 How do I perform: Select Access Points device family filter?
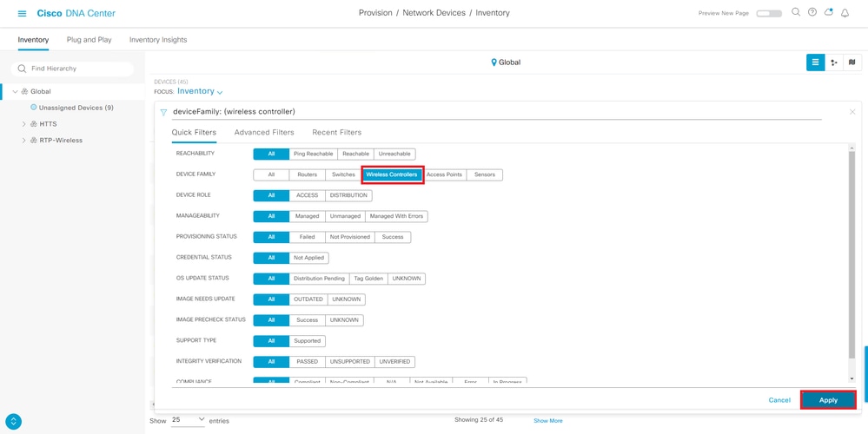pos(444,174)
